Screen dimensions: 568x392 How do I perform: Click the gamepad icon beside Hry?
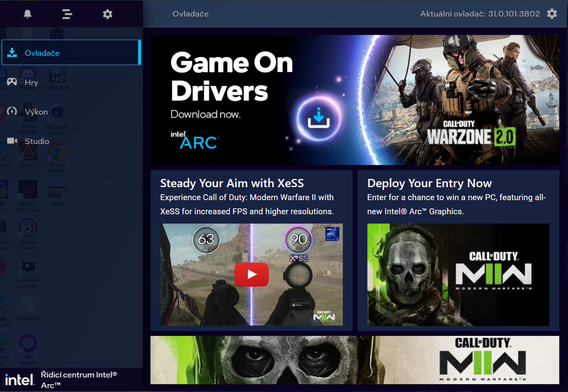[12, 82]
